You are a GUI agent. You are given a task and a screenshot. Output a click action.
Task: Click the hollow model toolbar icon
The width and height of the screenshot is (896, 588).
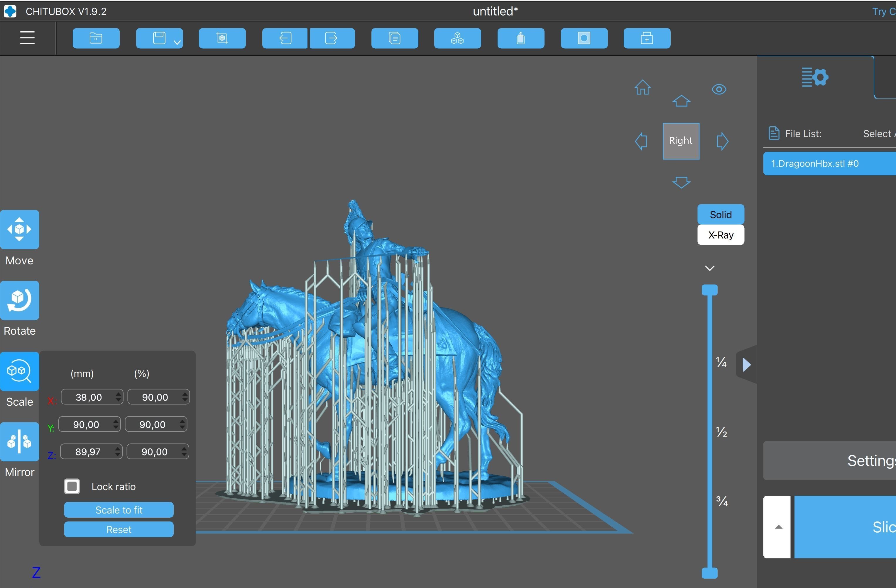[520, 38]
